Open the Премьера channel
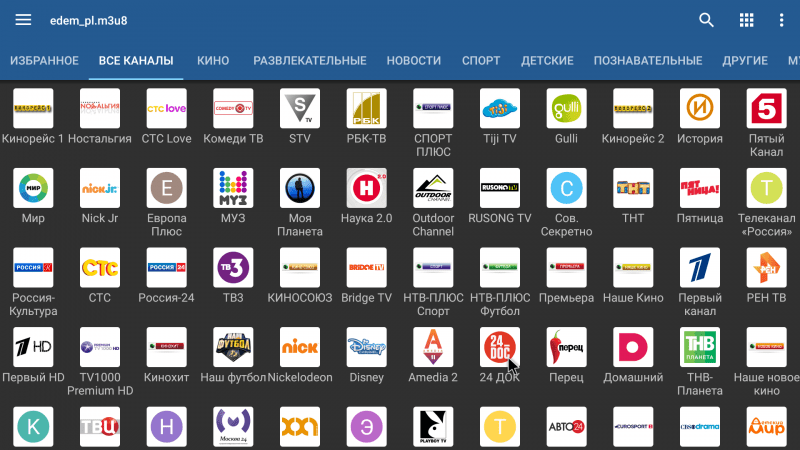Viewport: 800px width, 450px height. tap(566, 267)
